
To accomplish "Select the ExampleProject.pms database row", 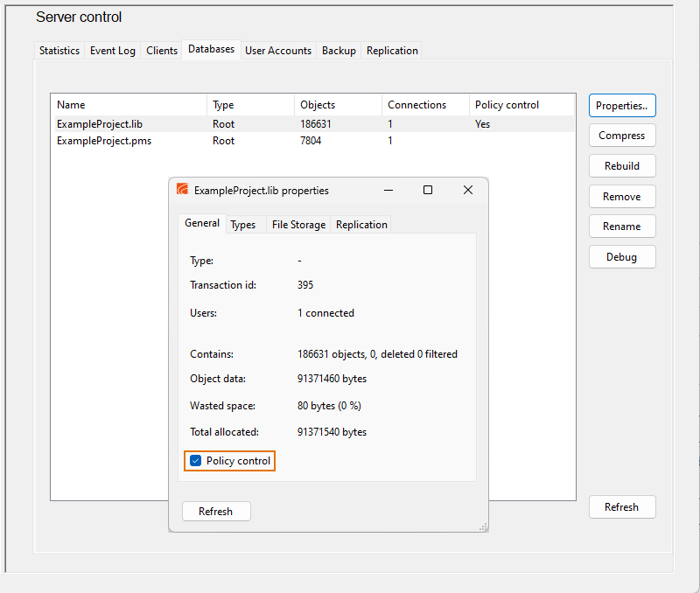I will tap(104, 141).
